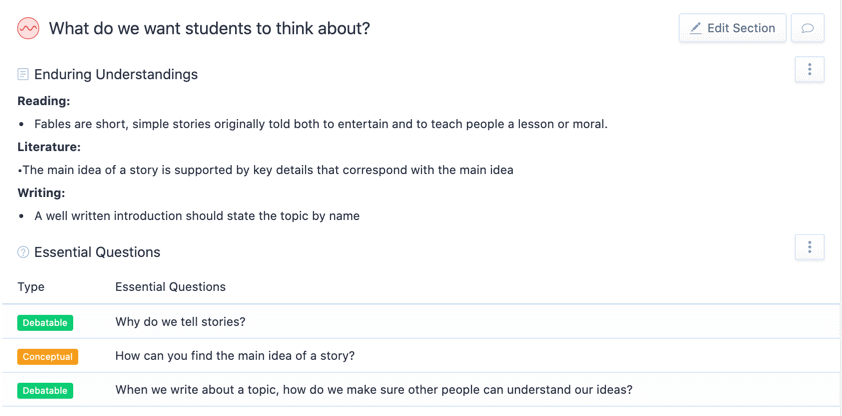Image resolution: width=842 pixels, height=416 pixels.
Task: Click the 'What do we want students to think about?' title
Action: (x=209, y=29)
